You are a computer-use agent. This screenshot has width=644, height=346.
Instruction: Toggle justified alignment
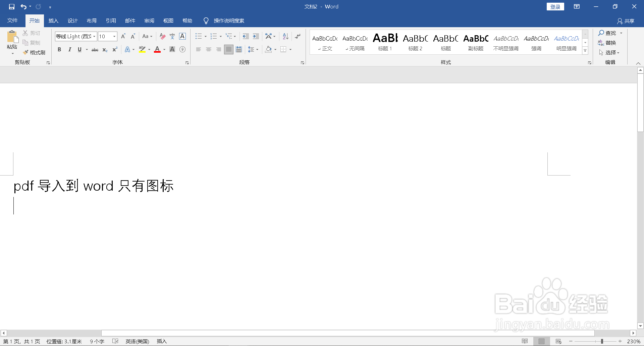point(229,49)
